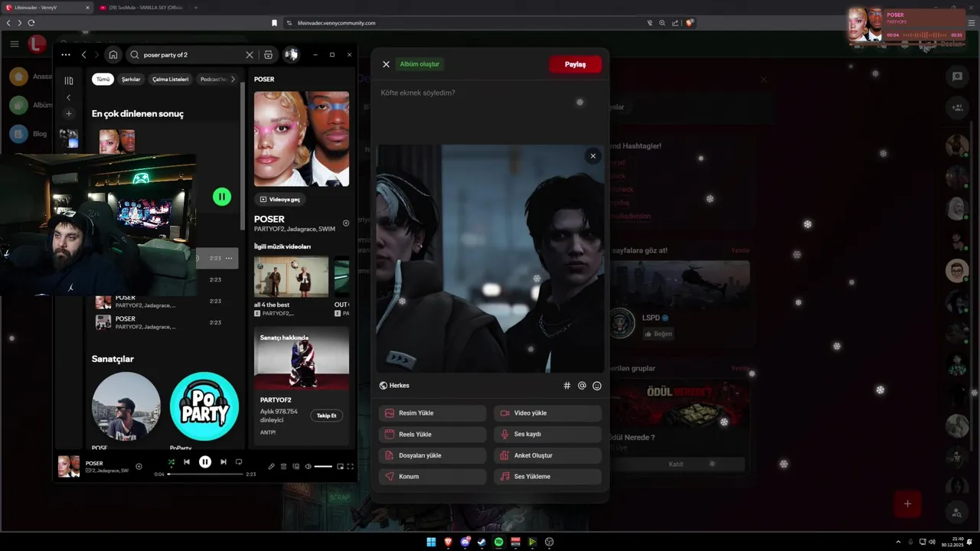Open the Herkes audience selector
Image resolution: width=980 pixels, height=551 pixels.
tap(395, 386)
